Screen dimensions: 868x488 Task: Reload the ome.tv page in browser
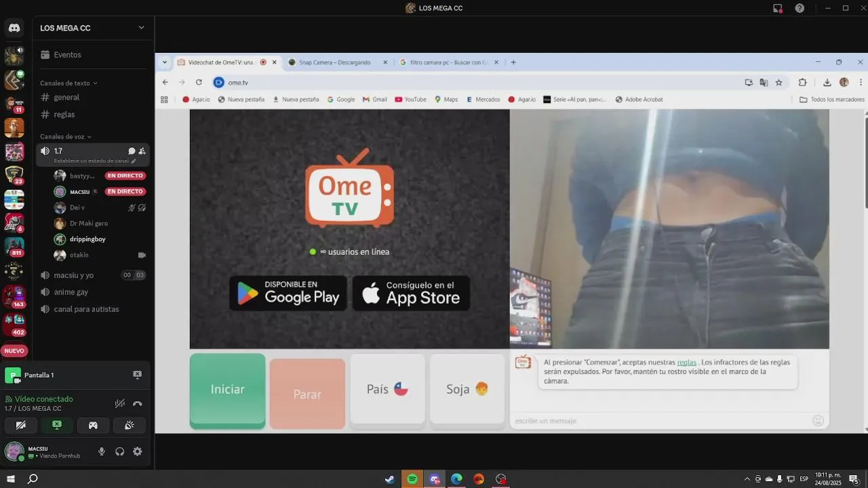[199, 82]
